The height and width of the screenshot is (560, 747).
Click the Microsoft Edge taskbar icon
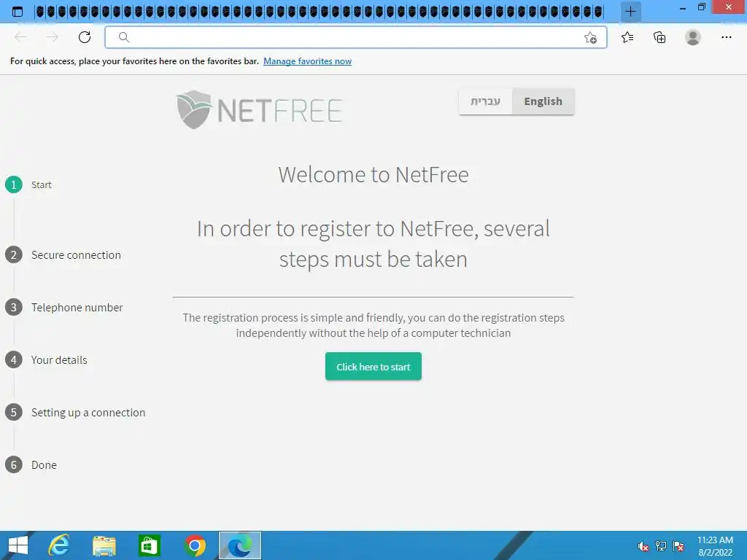click(x=239, y=545)
